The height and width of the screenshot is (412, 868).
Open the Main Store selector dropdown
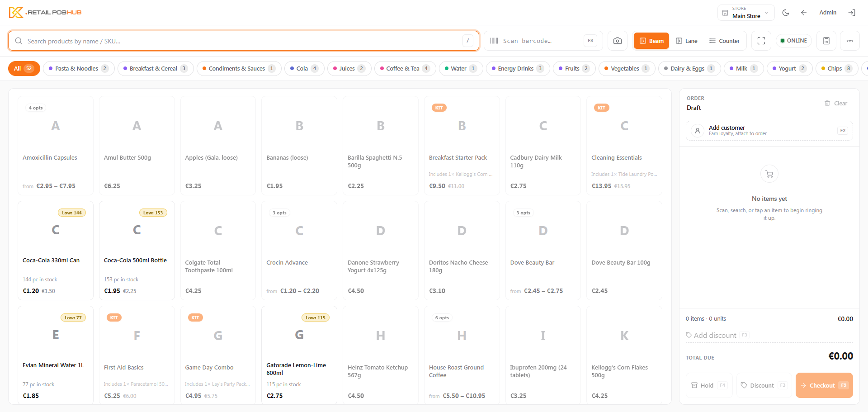tap(746, 13)
